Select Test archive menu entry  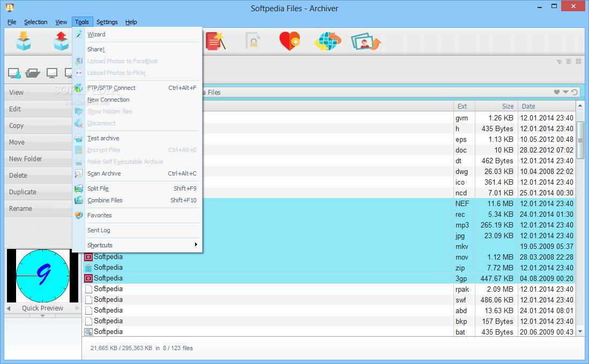138,138
